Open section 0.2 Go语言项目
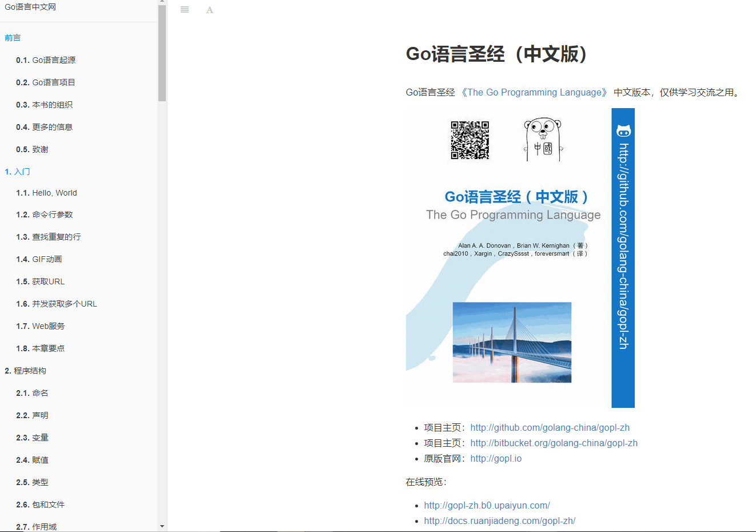Viewport: 756px width, 532px height. (x=46, y=82)
